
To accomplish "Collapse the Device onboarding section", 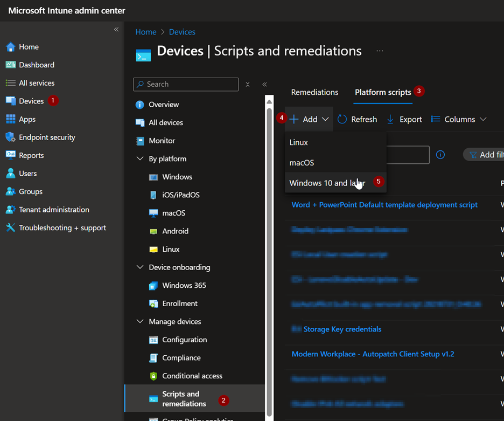I will point(140,267).
